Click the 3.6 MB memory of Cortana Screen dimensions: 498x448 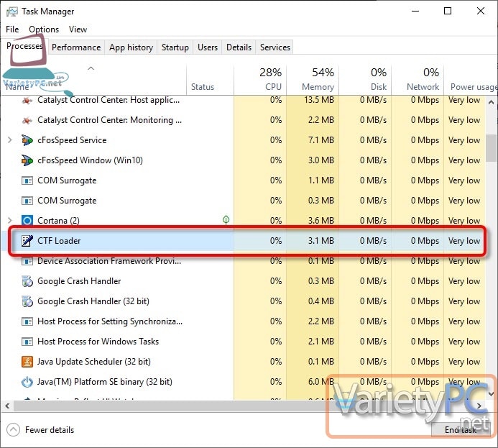pos(321,221)
